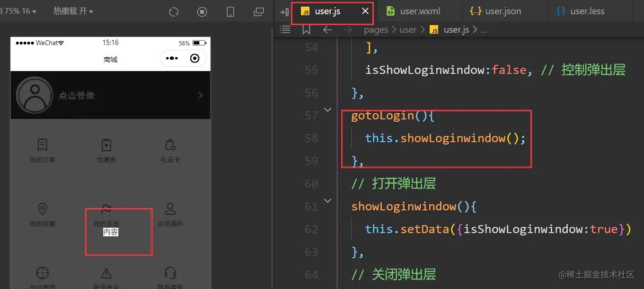Click the 打开弹出层 comment line
Viewport: 644px width, 289px height.
[393, 184]
